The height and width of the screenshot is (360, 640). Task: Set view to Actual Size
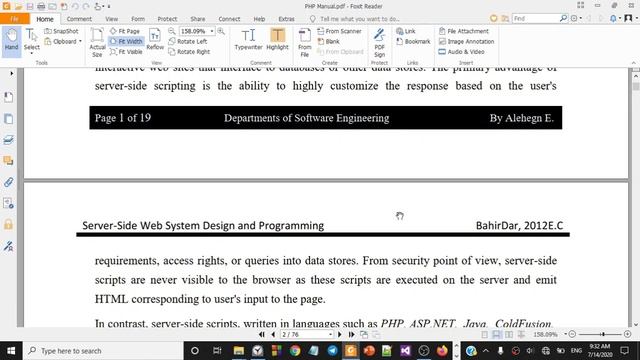click(x=97, y=42)
